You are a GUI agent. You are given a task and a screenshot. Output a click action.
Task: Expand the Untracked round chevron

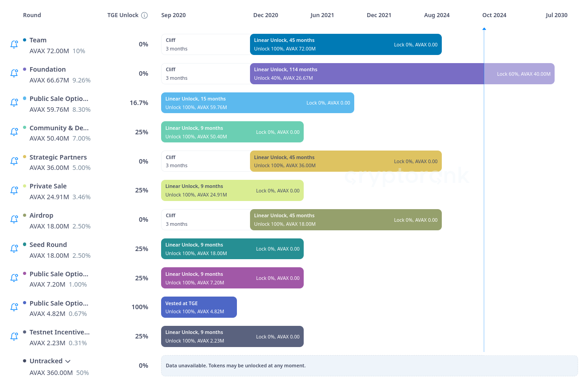click(x=68, y=361)
